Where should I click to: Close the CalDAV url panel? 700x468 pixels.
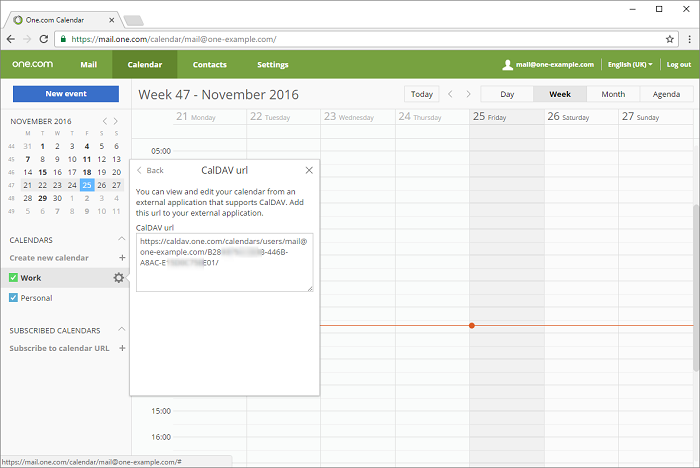tap(309, 170)
